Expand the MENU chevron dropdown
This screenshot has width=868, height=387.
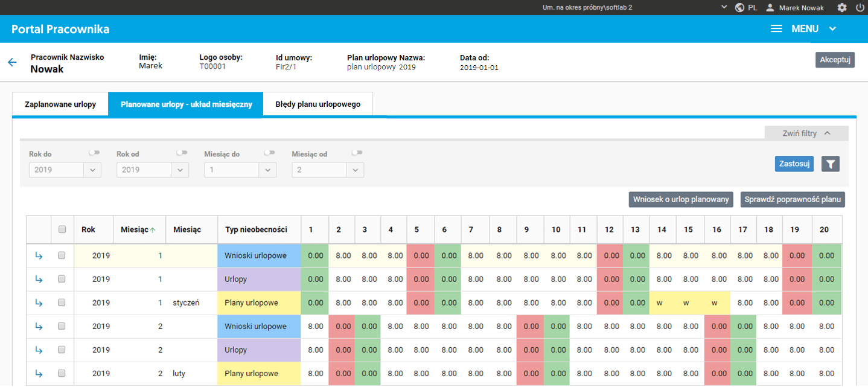tap(833, 29)
